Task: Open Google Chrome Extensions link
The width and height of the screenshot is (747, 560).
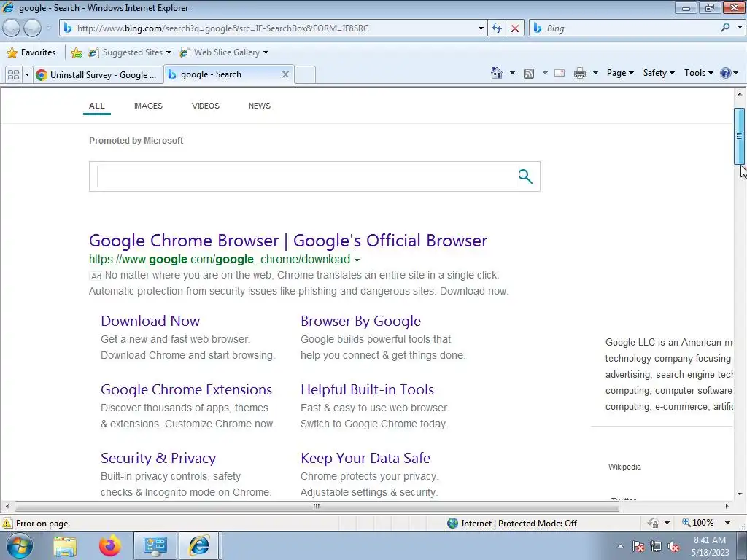Action: click(186, 389)
